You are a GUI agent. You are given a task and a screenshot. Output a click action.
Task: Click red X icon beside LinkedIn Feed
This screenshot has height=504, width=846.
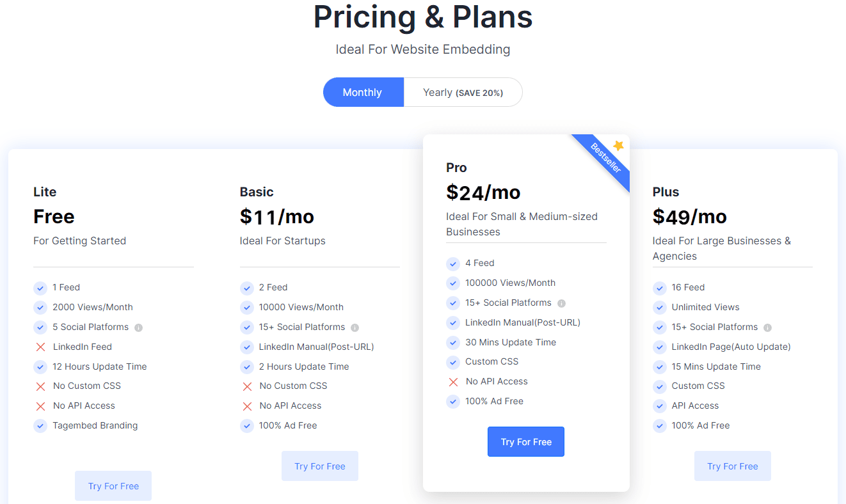40,347
